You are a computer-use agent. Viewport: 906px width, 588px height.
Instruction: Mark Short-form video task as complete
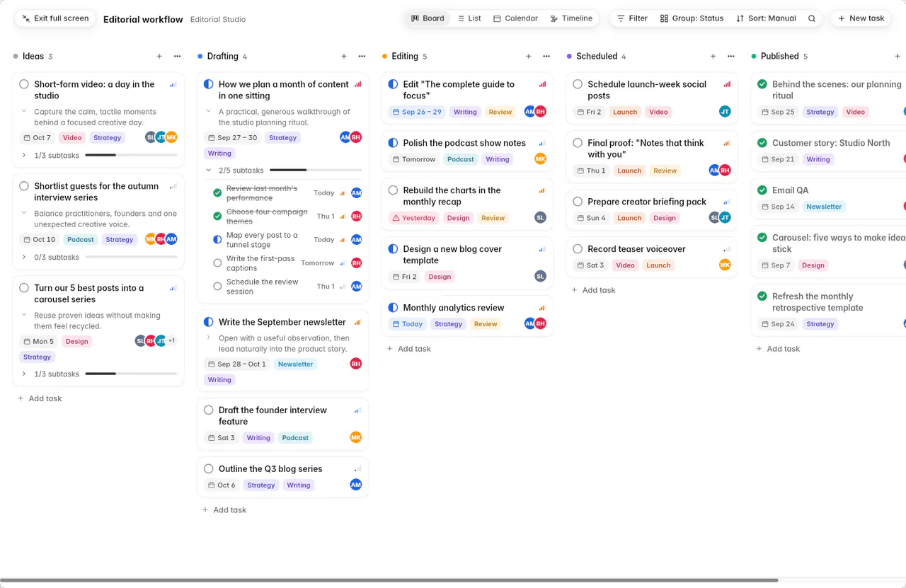coord(24,84)
